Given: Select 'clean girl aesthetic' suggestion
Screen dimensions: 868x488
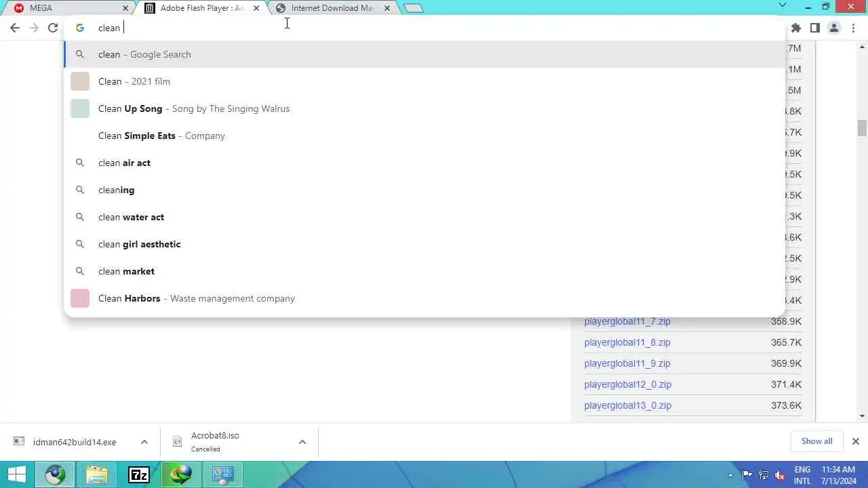Looking at the screenshot, I should 425,244.
